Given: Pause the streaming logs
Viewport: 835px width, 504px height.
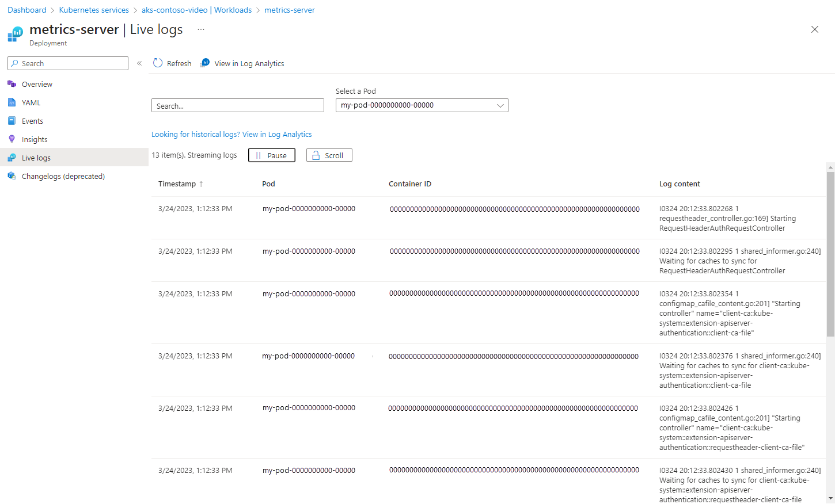Looking at the screenshot, I should pyautogui.click(x=272, y=155).
